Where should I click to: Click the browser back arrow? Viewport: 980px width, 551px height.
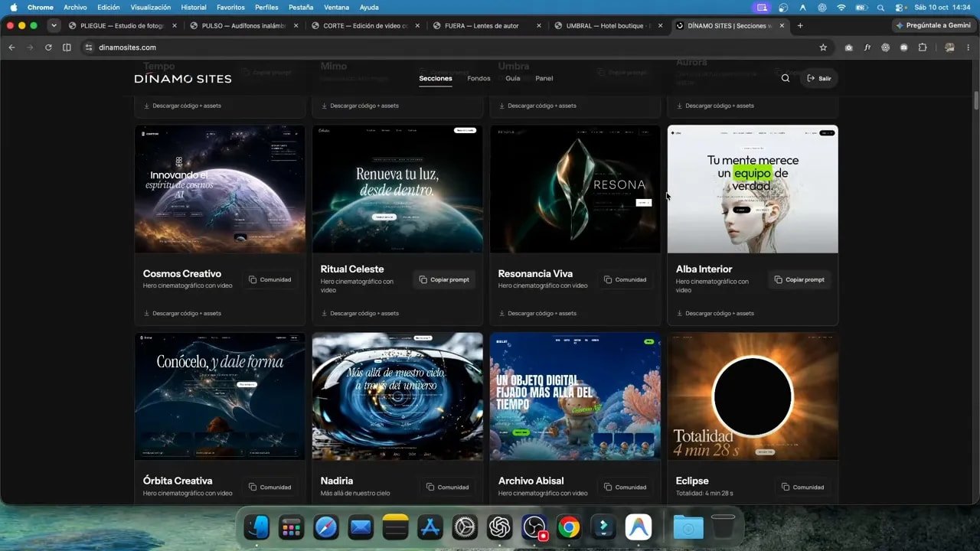[11, 47]
